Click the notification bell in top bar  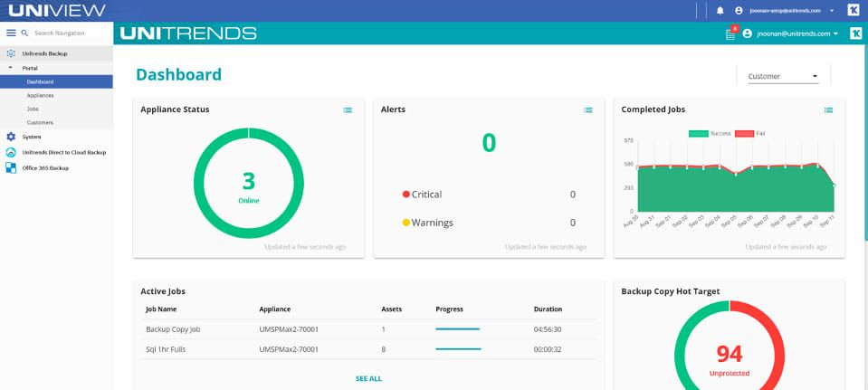click(x=720, y=11)
